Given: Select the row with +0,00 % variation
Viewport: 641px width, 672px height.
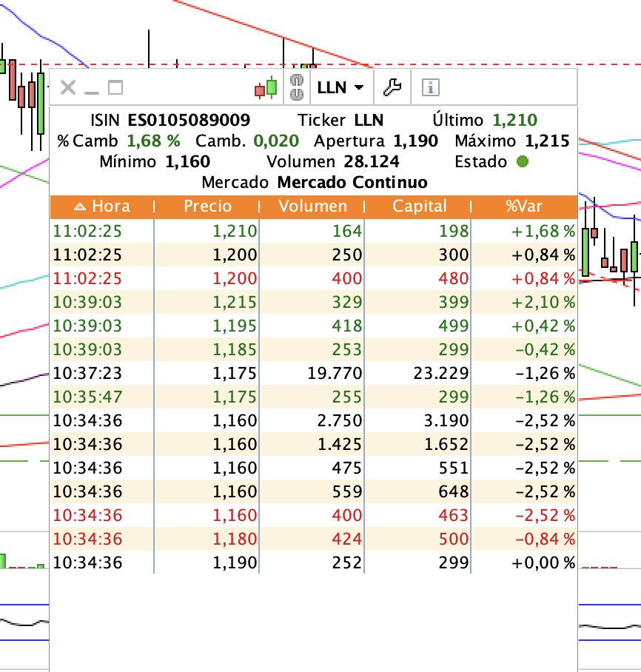Looking at the screenshot, I should tap(313, 562).
